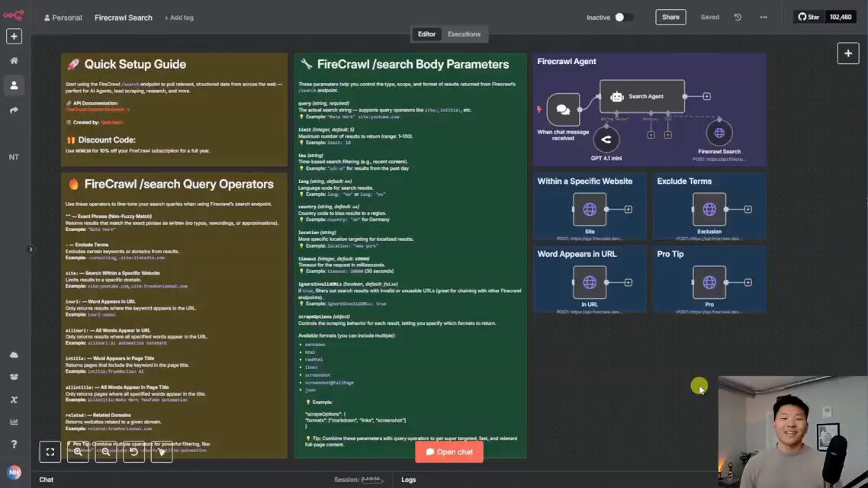The image size is (868, 488).
Task: Open the cloud icon in sidebar
Action: coord(14,355)
